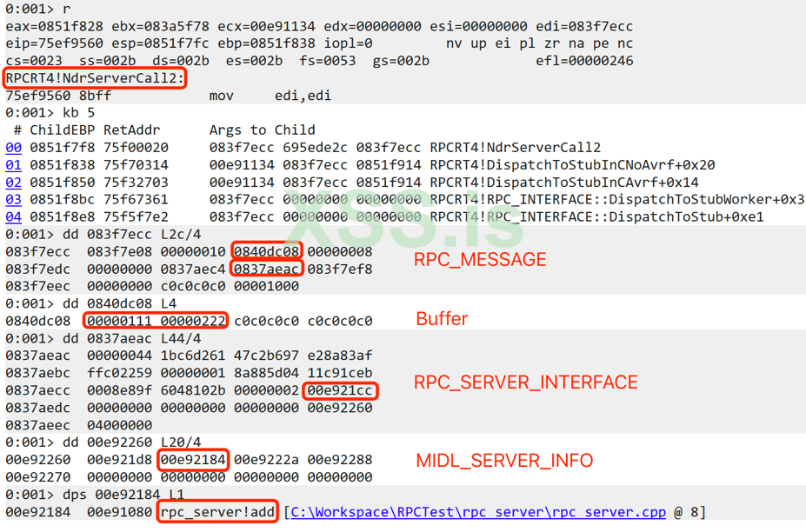806x532 pixels.
Task: Open stack frame 02 link
Action: [x=14, y=183]
